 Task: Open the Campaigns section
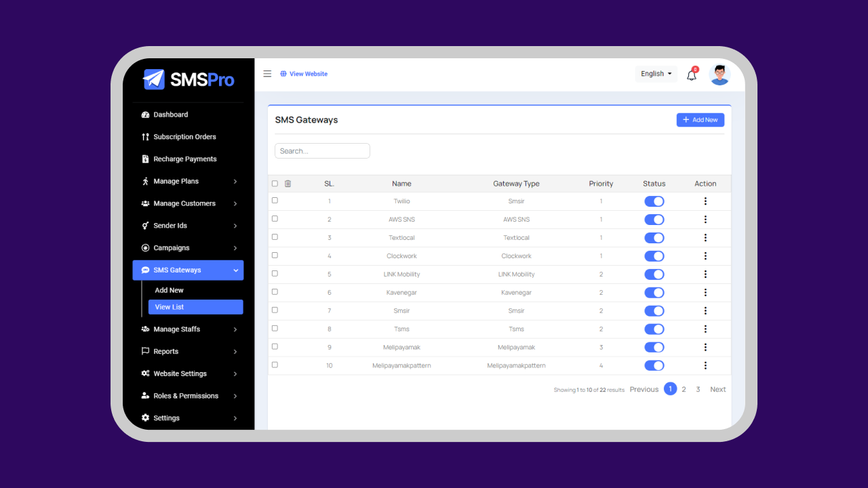(170, 247)
